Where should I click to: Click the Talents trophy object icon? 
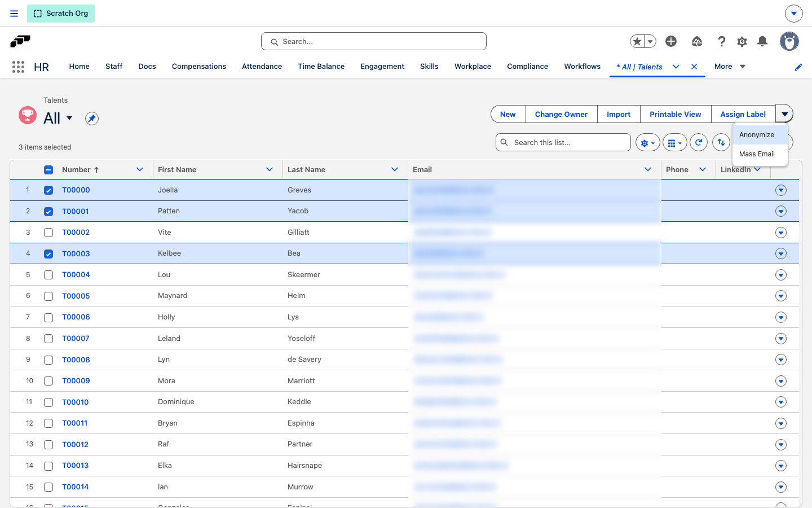point(28,115)
